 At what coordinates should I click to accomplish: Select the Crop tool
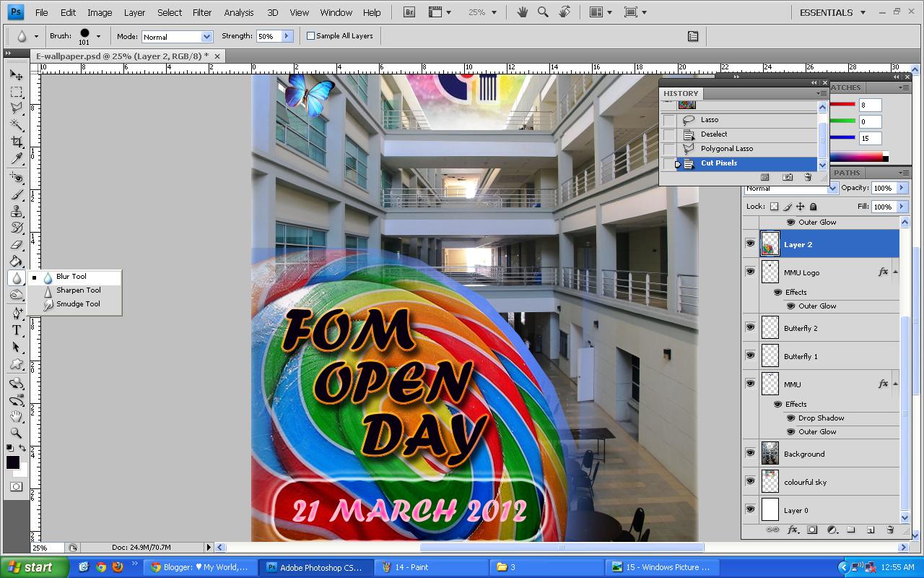pos(16,142)
